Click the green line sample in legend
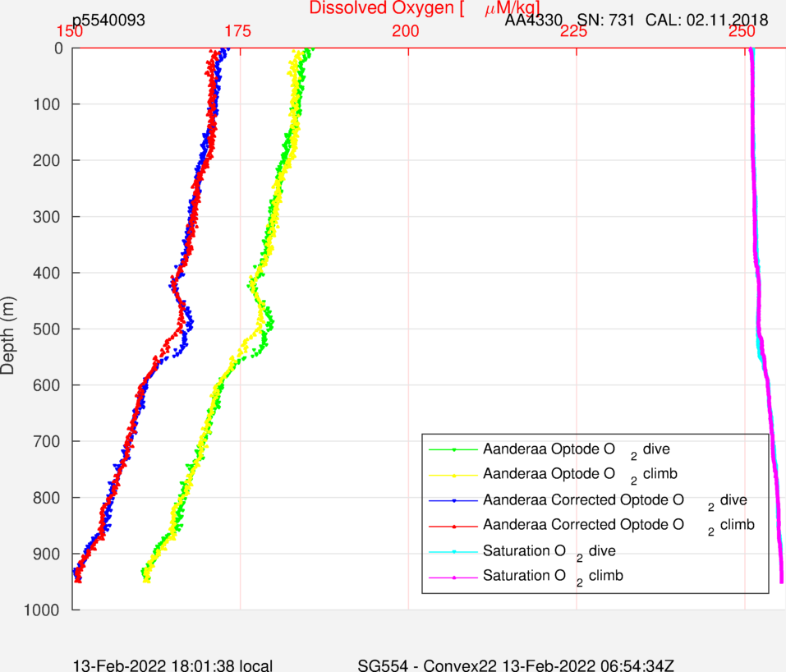This screenshot has width=786, height=672. point(453,450)
